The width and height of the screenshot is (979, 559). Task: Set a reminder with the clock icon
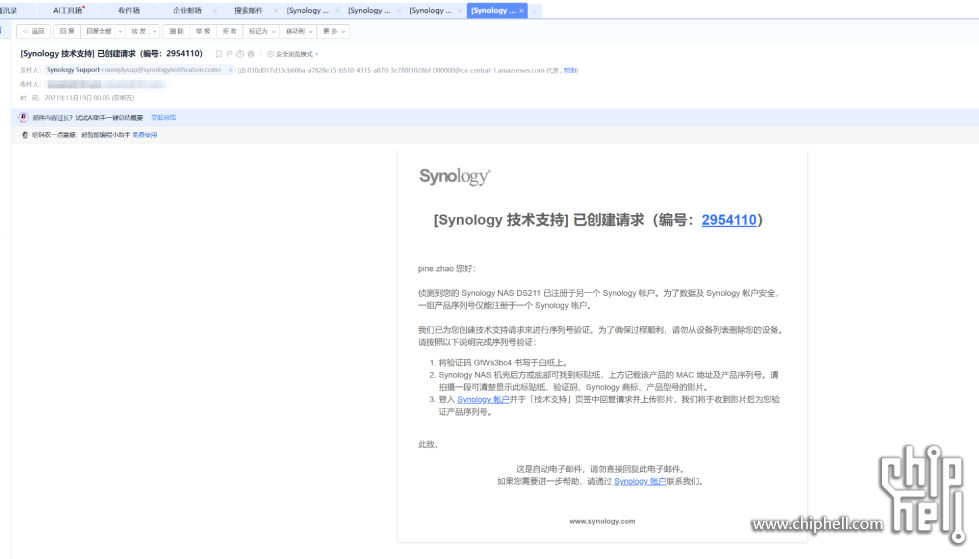(x=240, y=54)
